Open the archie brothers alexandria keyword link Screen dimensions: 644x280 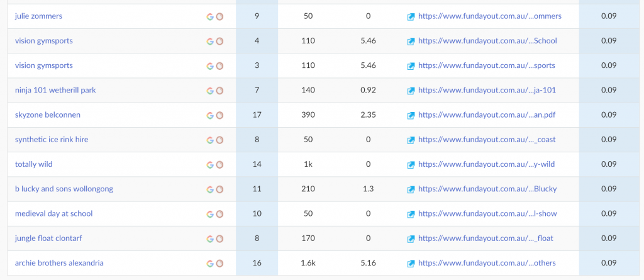click(x=59, y=263)
